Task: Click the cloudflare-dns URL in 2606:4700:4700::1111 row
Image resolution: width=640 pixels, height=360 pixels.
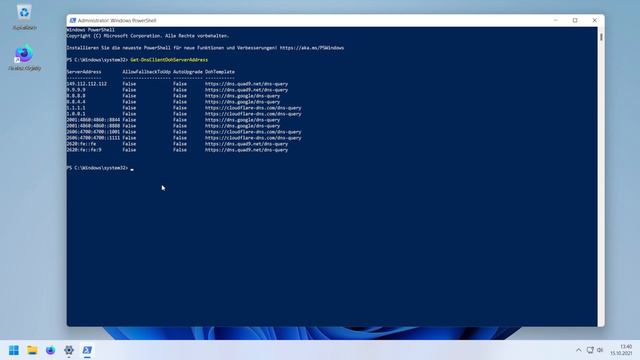Action: [x=253, y=138]
